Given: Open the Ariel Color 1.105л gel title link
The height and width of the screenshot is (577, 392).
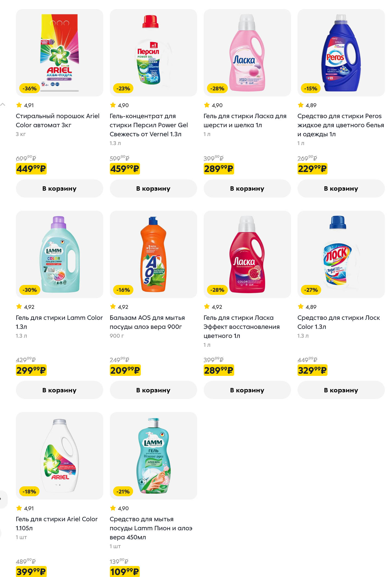Looking at the screenshot, I should pyautogui.click(x=57, y=523).
